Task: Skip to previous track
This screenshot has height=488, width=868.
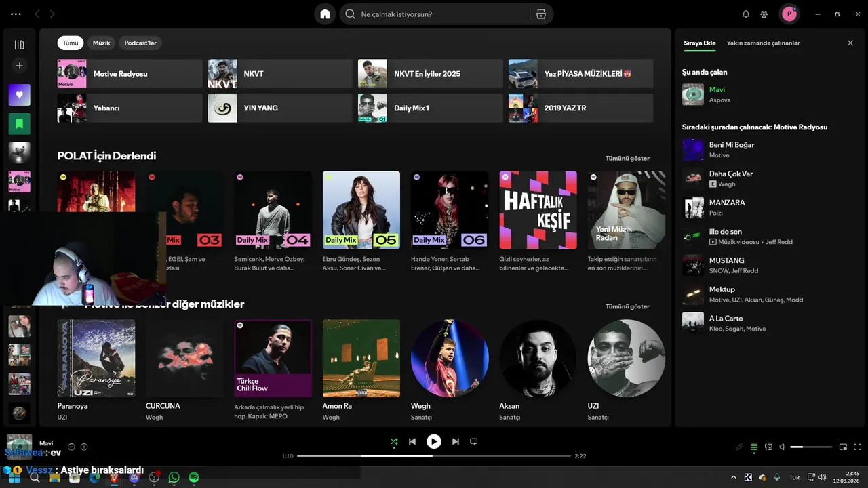Action: pos(412,442)
